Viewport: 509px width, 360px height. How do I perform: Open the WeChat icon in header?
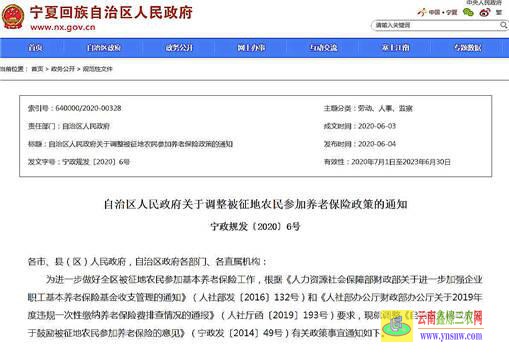coord(468,13)
